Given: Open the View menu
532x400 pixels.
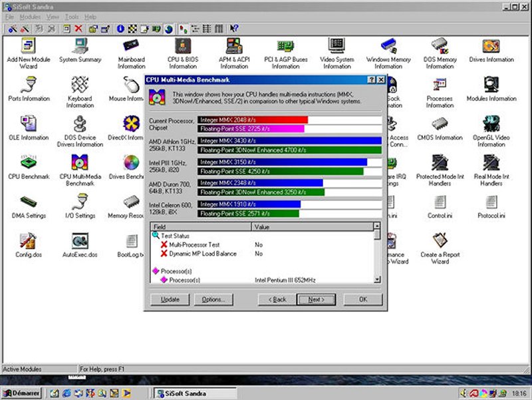Looking at the screenshot, I should coord(53,17).
